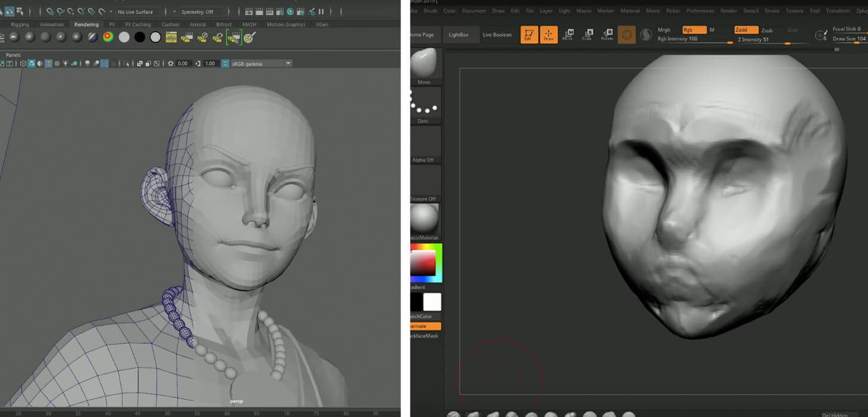868x417 pixels.
Task: Activate the Rotate gizmo icon
Action: point(607,35)
